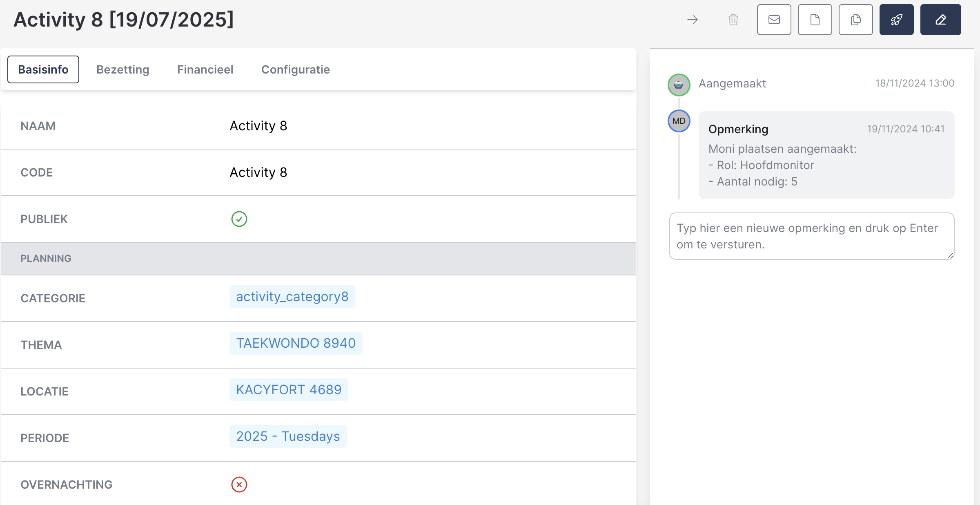The height and width of the screenshot is (505, 980).
Task: Click the duplicate documents icon button
Action: click(x=855, y=20)
